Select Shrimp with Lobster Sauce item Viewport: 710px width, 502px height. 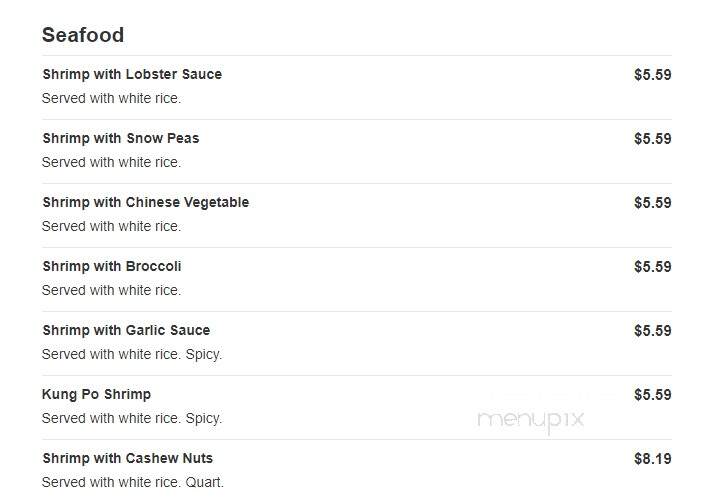click(x=132, y=74)
